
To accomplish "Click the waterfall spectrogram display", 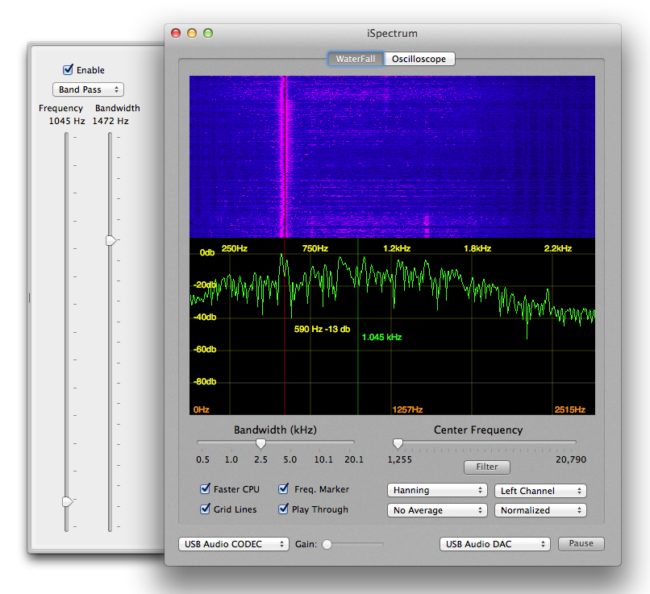I will [x=392, y=157].
